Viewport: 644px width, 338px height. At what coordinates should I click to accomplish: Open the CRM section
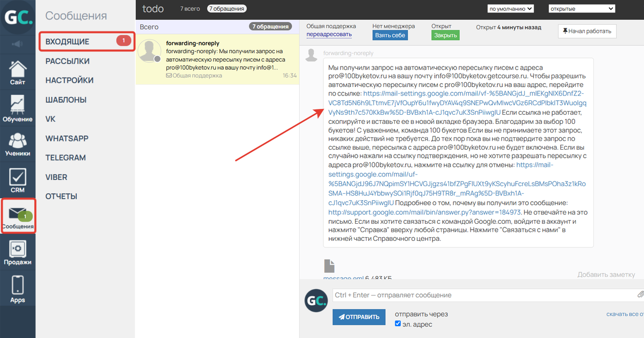tap(18, 180)
